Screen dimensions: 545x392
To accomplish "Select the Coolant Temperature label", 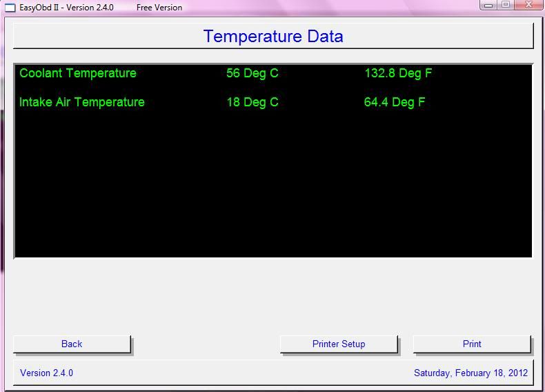I will (78, 73).
